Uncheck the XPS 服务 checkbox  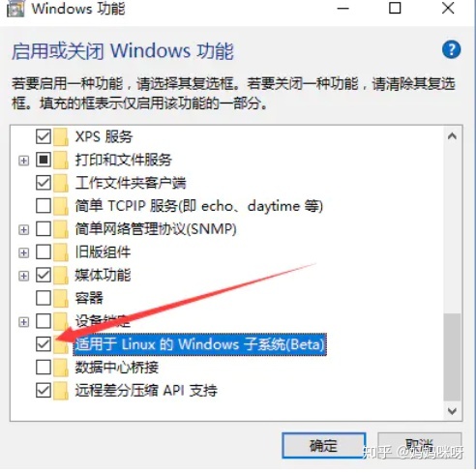pyautogui.click(x=44, y=136)
